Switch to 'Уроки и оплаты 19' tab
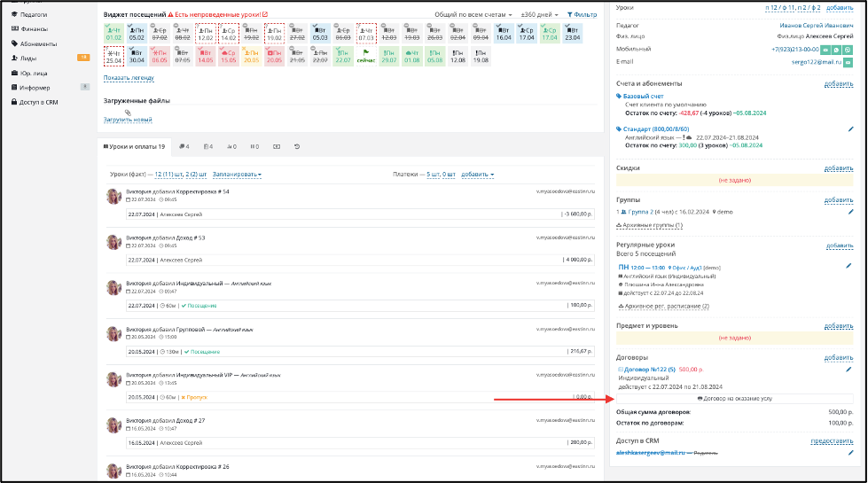The image size is (868, 483). [134, 146]
